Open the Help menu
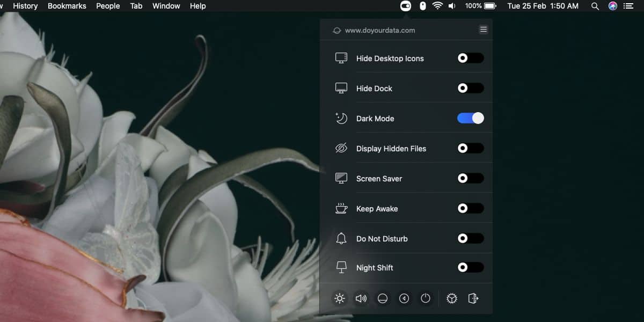644x322 pixels. pyautogui.click(x=198, y=6)
